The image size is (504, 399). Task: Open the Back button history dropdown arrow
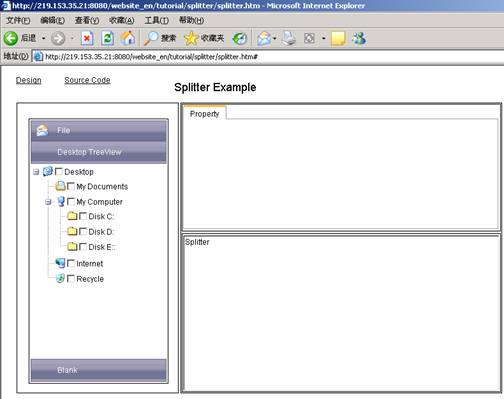click(43, 39)
